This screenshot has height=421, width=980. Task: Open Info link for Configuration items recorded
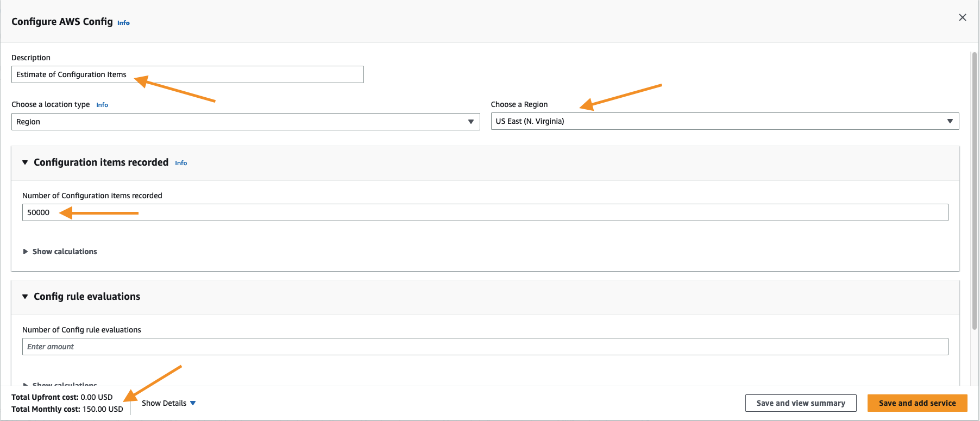(181, 163)
